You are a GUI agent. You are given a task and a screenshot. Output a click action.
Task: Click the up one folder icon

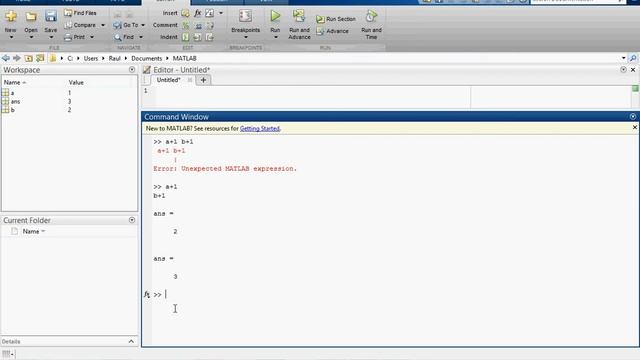click(29, 58)
